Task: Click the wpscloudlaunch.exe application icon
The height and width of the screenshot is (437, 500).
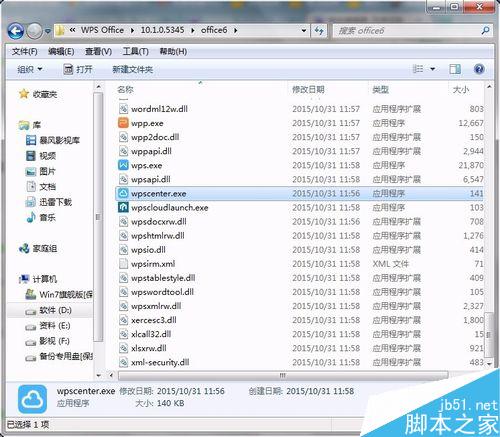Action: coord(123,207)
